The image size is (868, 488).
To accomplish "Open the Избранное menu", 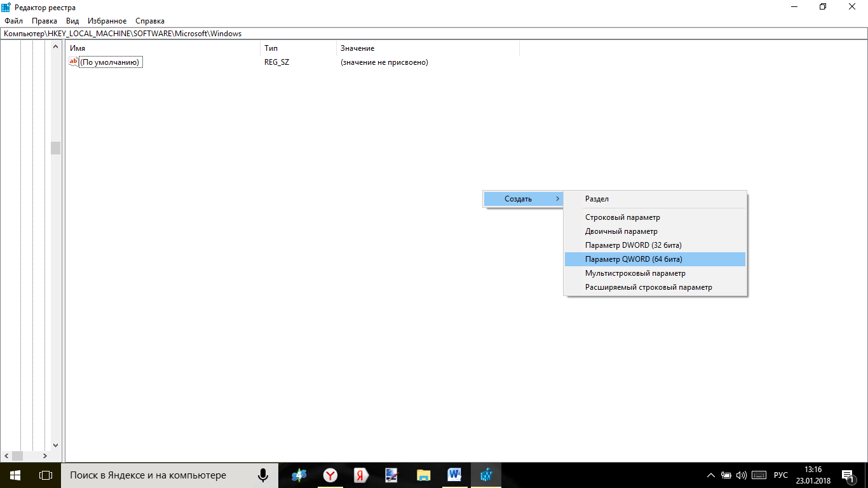I will (x=107, y=21).
